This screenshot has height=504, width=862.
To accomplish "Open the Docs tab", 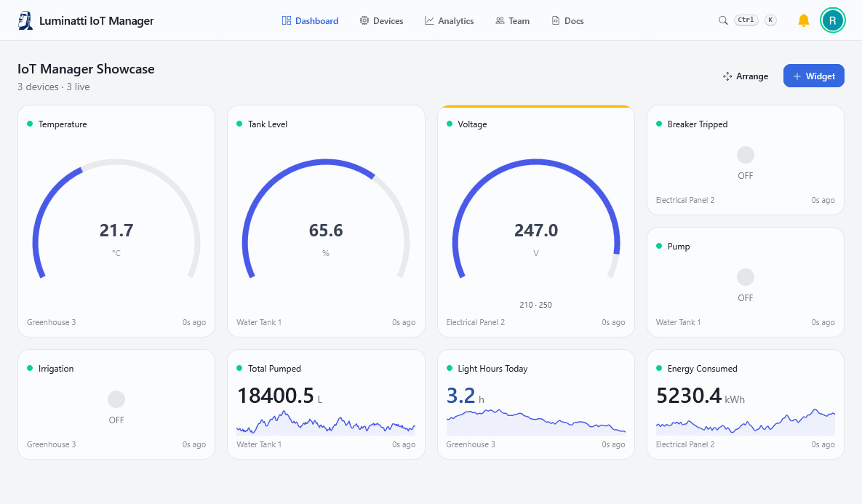I will point(567,20).
